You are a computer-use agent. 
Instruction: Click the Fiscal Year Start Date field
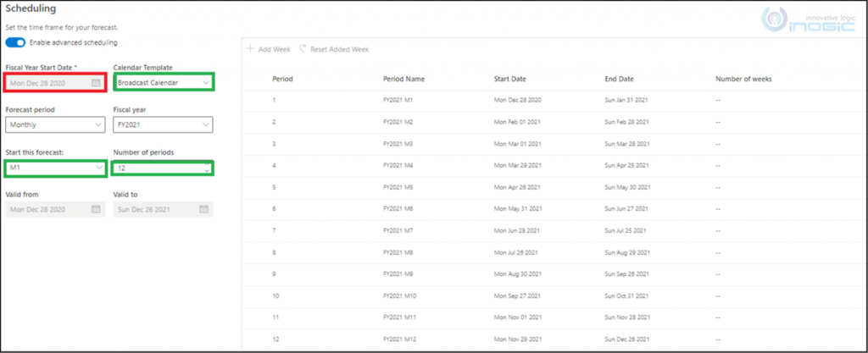coord(55,83)
